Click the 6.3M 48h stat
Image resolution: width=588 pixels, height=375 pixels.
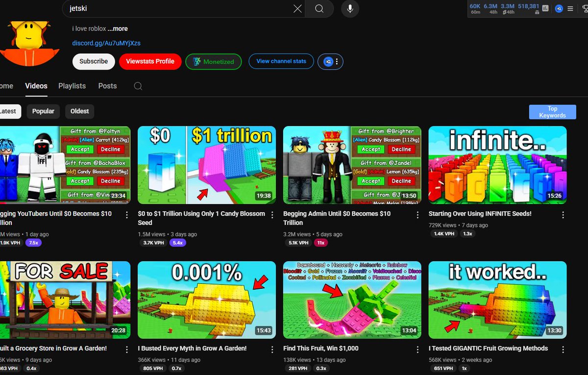click(x=490, y=9)
